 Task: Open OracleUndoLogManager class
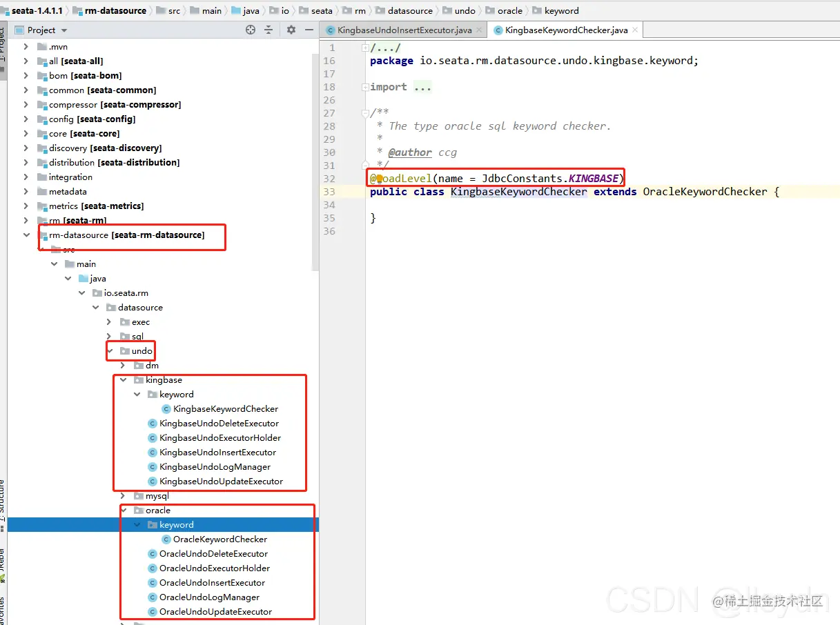209,597
